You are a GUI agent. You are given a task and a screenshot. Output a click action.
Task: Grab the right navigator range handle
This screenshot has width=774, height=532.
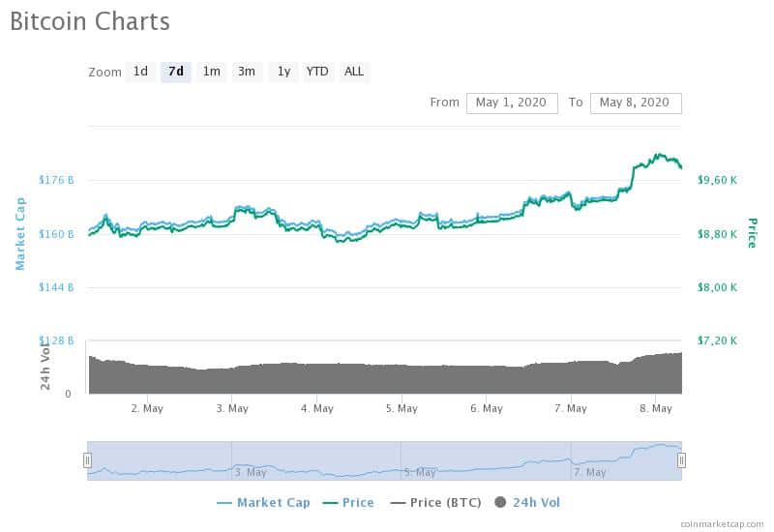[681, 460]
